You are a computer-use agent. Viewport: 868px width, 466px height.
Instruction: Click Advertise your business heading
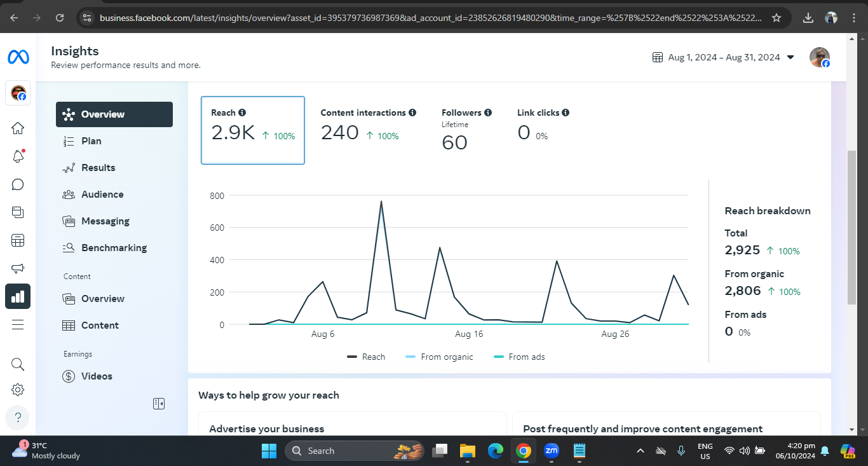[267, 428]
